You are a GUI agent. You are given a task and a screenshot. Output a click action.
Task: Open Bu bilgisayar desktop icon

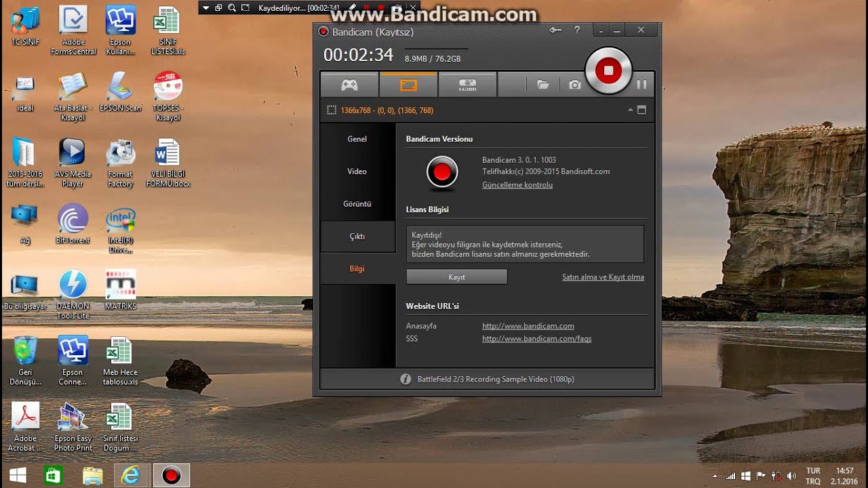coord(25,291)
